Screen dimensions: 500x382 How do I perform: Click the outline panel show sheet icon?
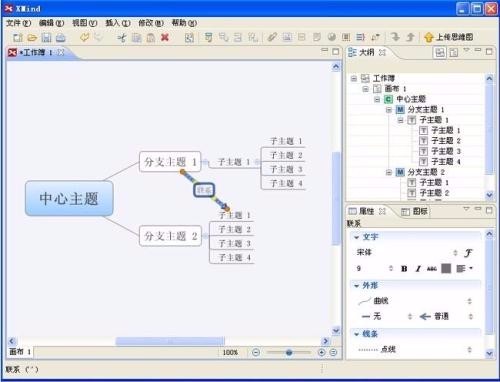point(453,52)
